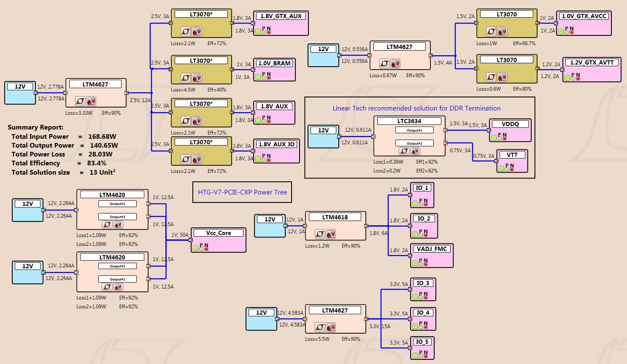The height and width of the screenshot is (364, 627).
Task: Open the waveform icon on the 1.2V_GTX_AVTT LT3070 block
Action: click(502, 77)
